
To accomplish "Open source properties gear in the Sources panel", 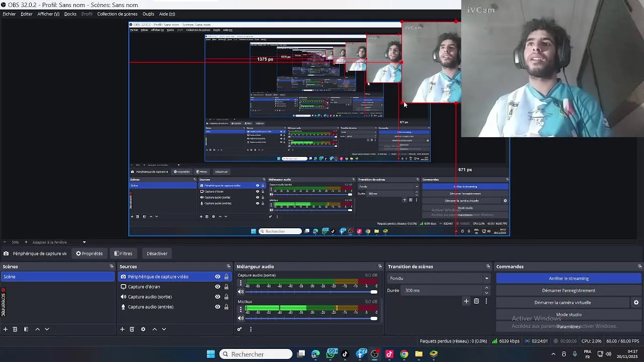I will tap(143, 329).
